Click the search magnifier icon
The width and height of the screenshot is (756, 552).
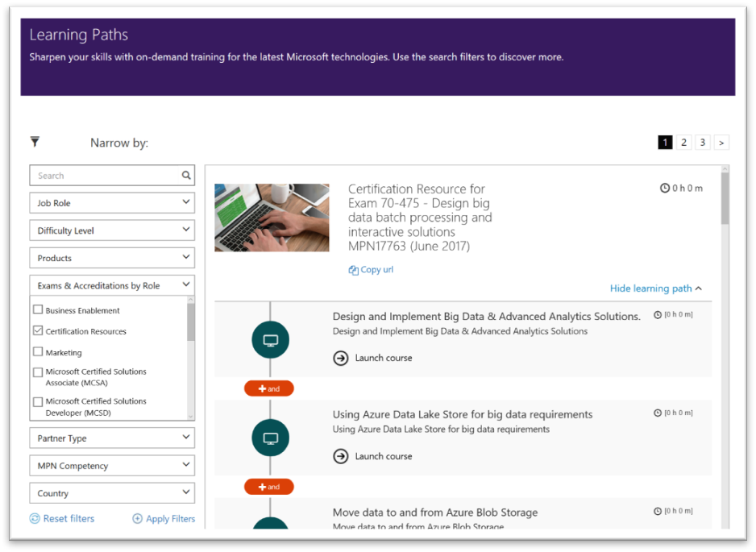(x=186, y=176)
